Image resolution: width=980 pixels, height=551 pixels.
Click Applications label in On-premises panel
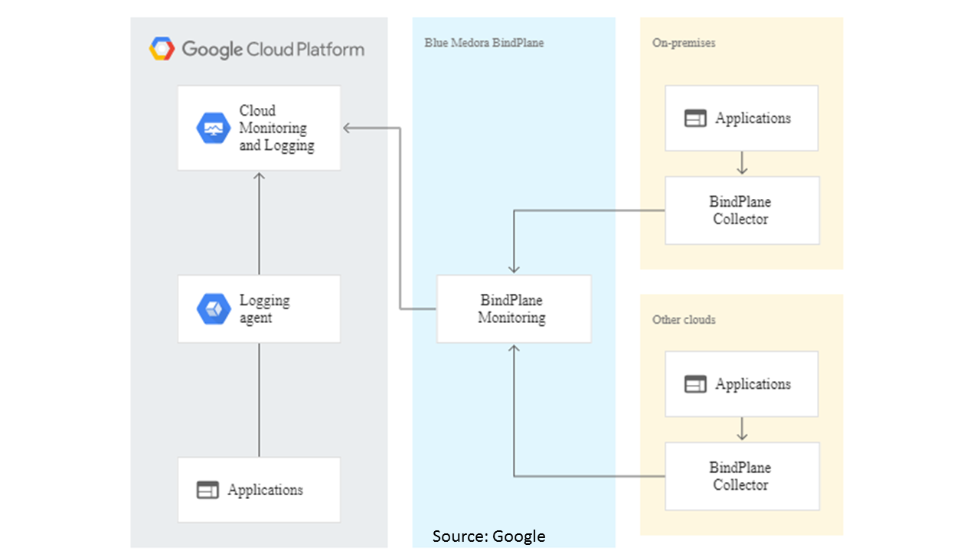[753, 119]
